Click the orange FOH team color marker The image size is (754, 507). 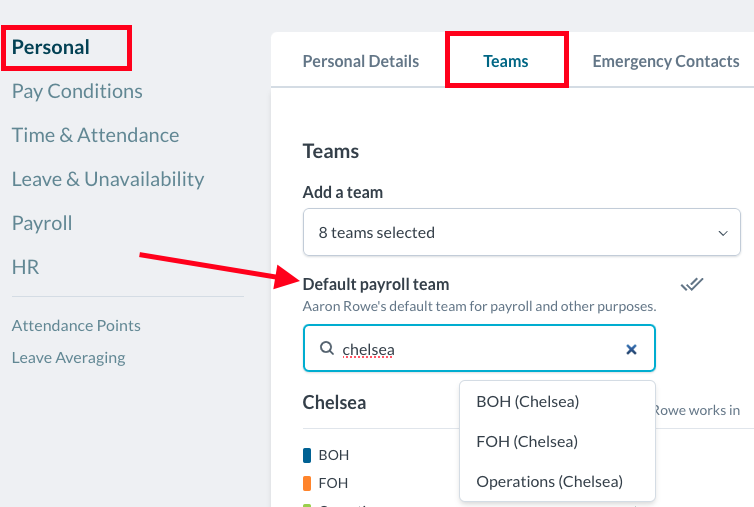pyautogui.click(x=307, y=483)
